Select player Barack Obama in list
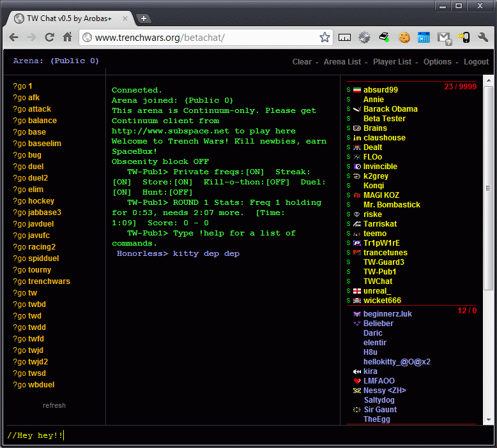Image resolution: width=497 pixels, height=448 pixels. click(390, 109)
